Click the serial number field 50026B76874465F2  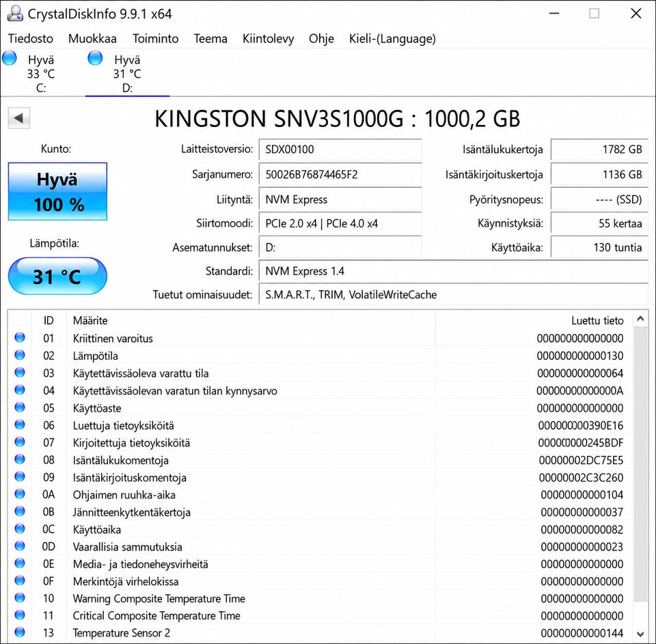tap(340, 174)
